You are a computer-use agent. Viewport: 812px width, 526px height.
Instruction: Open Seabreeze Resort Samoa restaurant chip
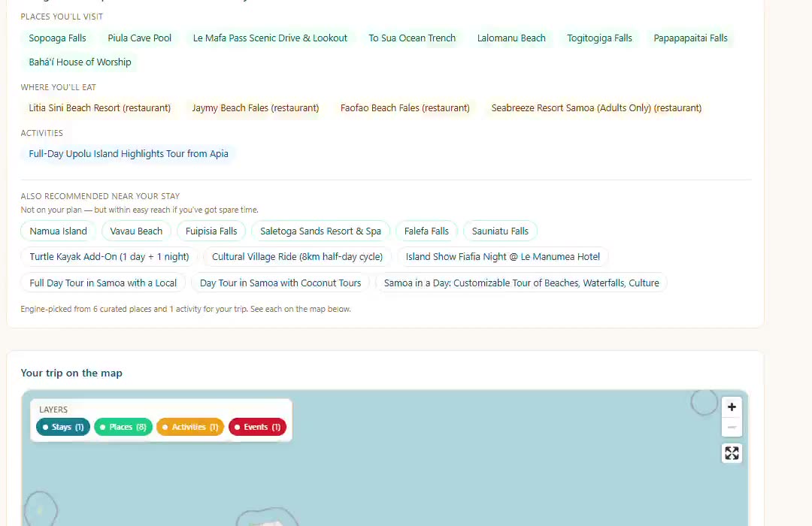(596, 108)
